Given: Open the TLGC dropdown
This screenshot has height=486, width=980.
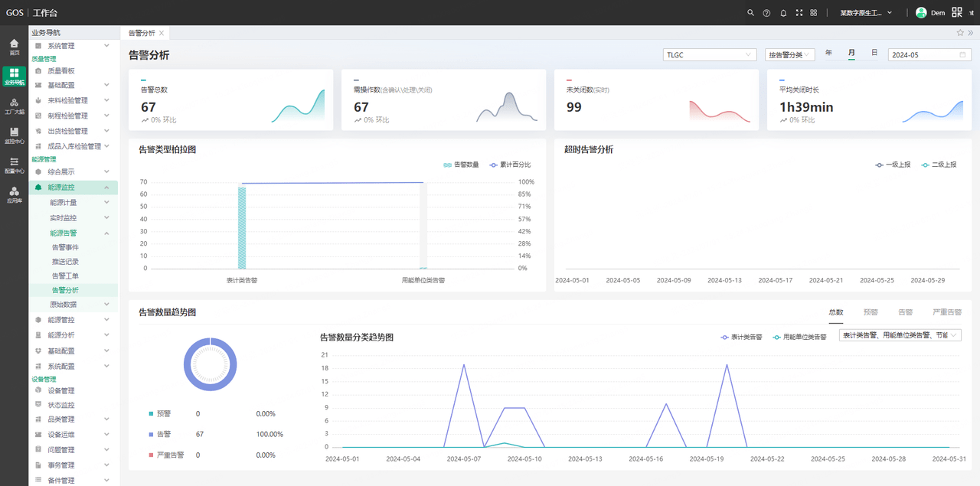Looking at the screenshot, I should click(710, 55).
